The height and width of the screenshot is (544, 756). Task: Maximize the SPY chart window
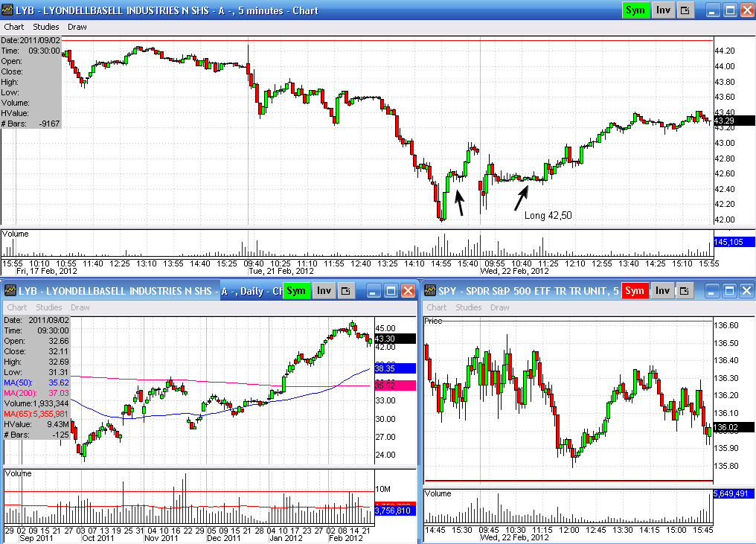(729, 291)
